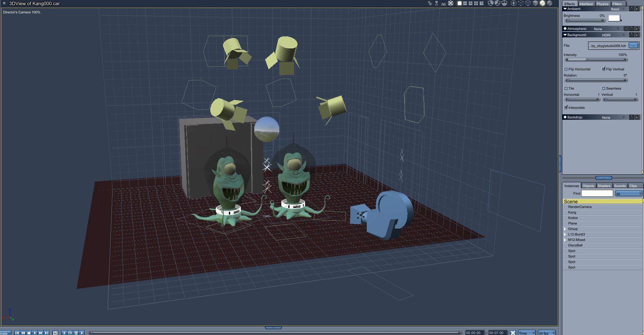Save the Background preset with the disk icon

[x=632, y=35]
